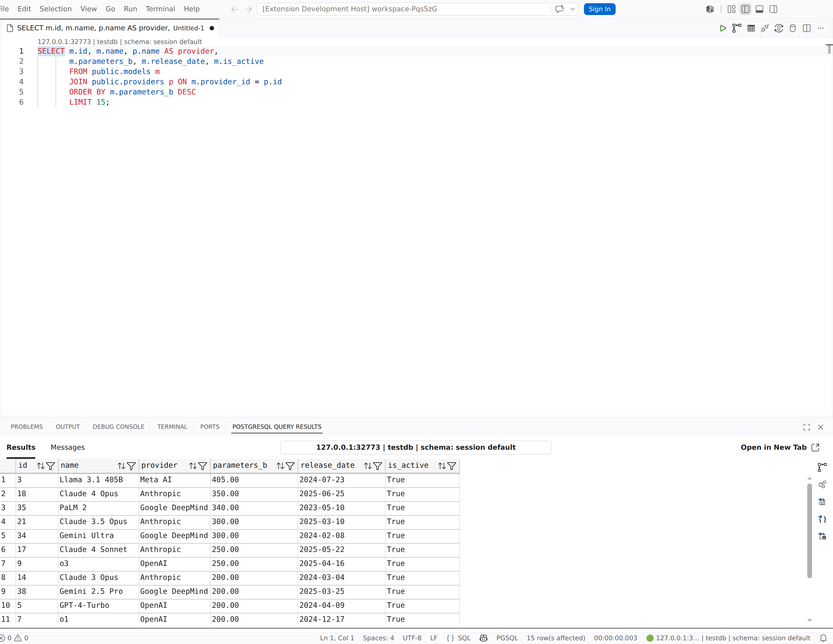
Task: Click the hexagon logo icon in title bar
Action: (710, 9)
